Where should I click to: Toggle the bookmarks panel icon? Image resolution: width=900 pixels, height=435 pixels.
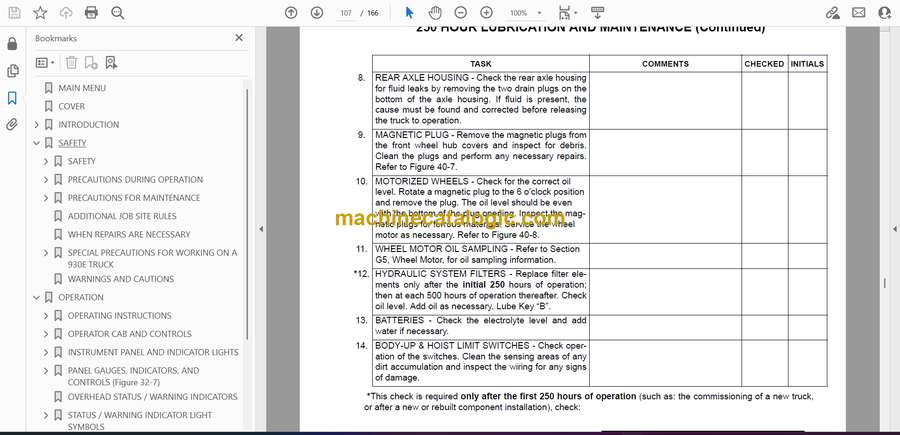[x=12, y=98]
